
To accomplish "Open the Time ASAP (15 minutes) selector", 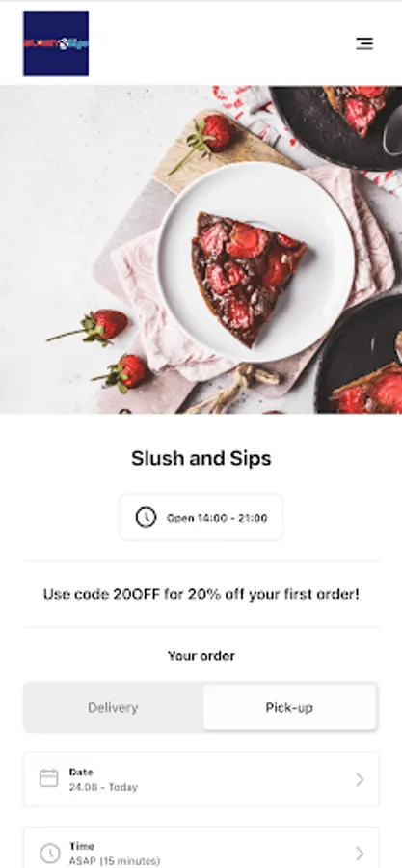I will click(x=201, y=848).
